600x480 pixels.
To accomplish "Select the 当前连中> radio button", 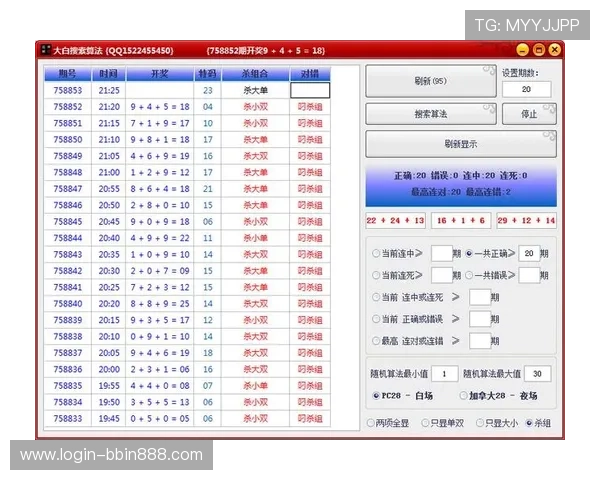I will [x=376, y=253].
